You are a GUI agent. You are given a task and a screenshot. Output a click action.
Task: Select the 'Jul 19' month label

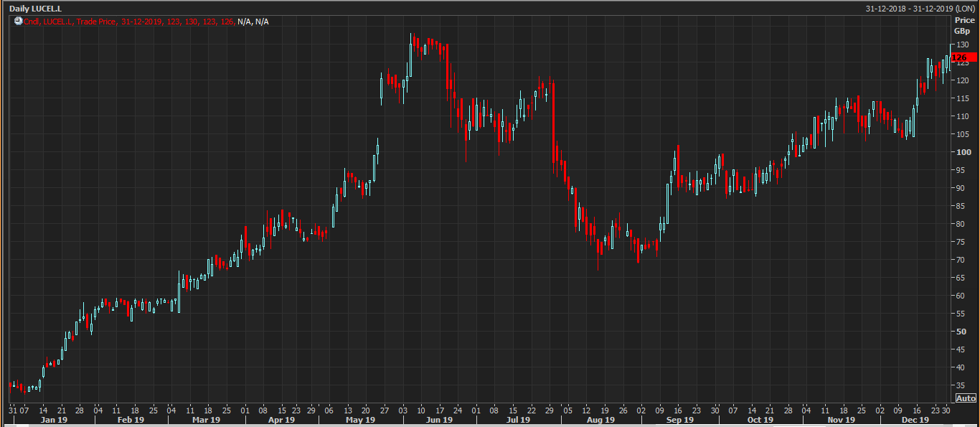[518, 420]
